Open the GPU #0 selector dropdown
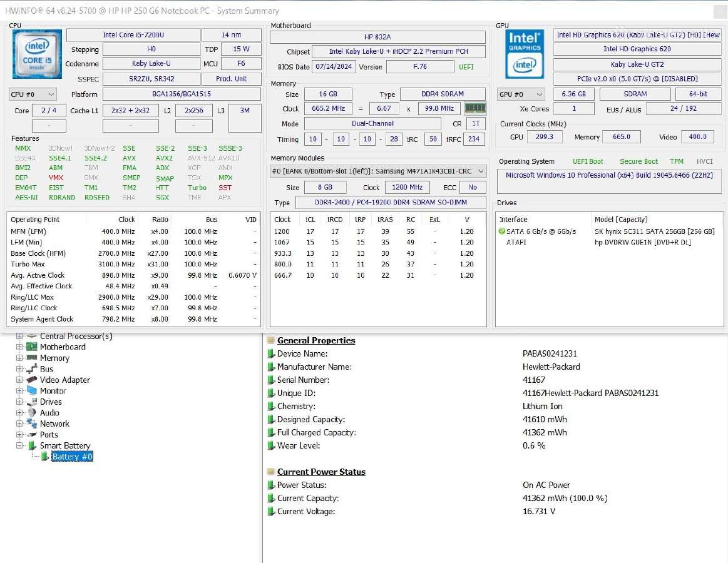728x563 pixels. click(520, 94)
